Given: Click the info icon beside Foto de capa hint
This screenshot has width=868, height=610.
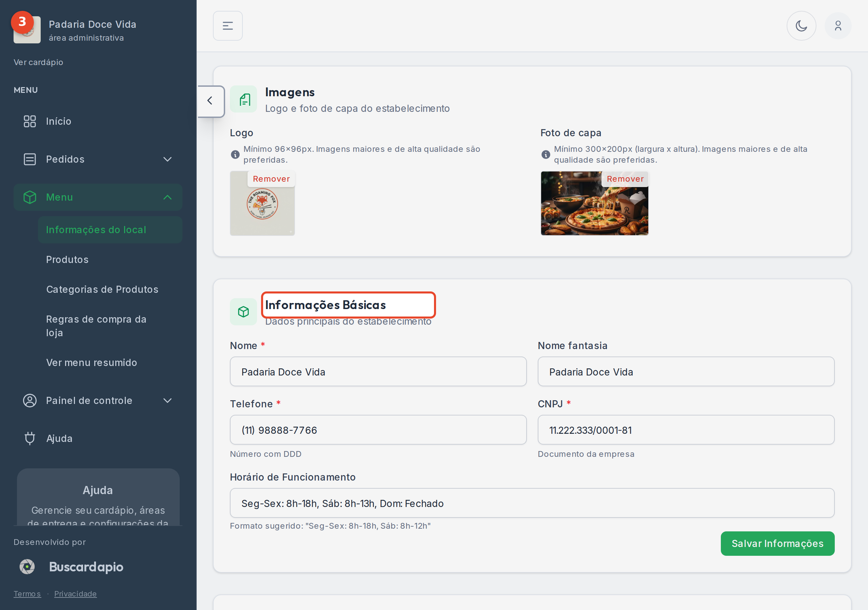Looking at the screenshot, I should click(x=546, y=154).
